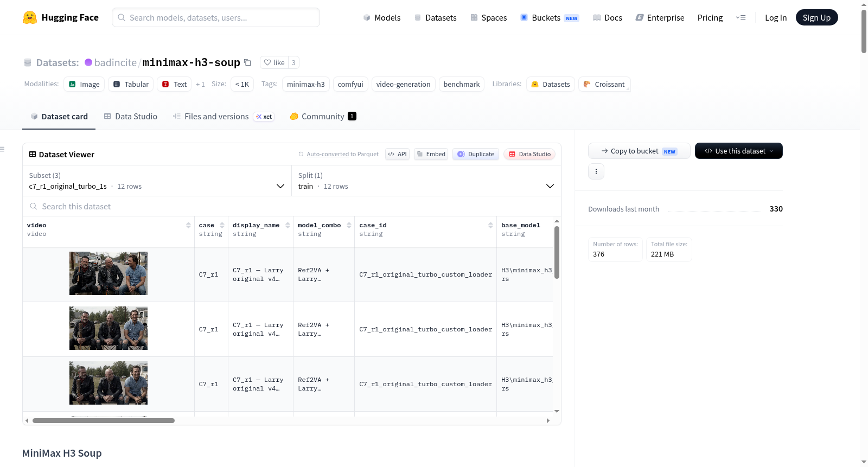Click the Log In link
The image size is (868, 467).
tap(776, 17)
